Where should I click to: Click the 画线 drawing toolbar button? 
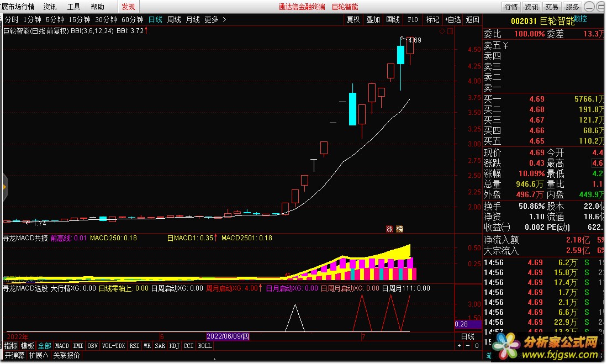[x=393, y=19]
